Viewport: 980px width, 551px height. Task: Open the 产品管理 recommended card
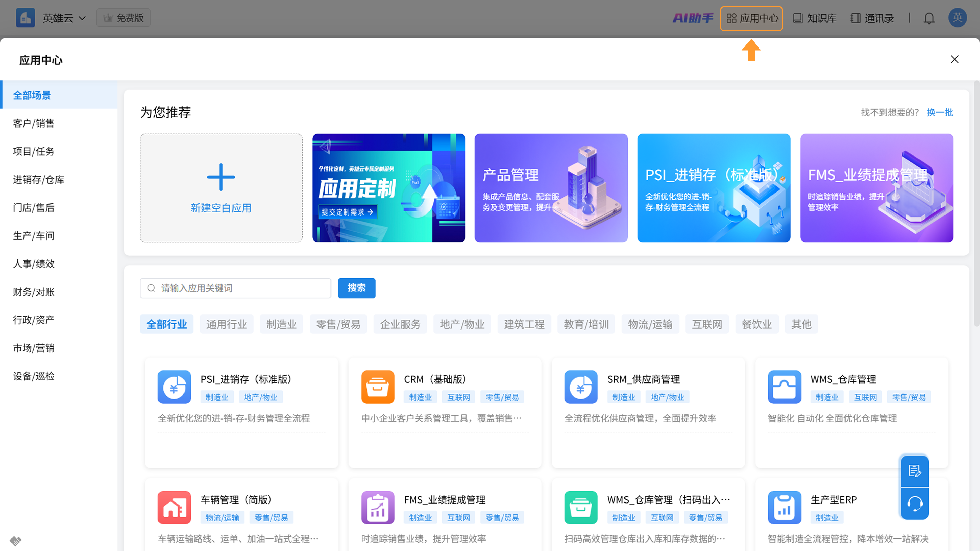coord(551,188)
